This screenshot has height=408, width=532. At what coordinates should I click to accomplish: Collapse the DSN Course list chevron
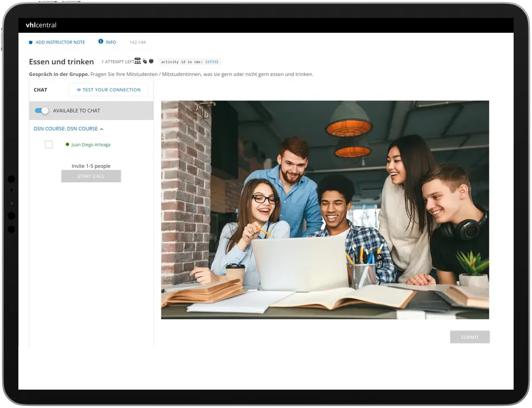102,129
